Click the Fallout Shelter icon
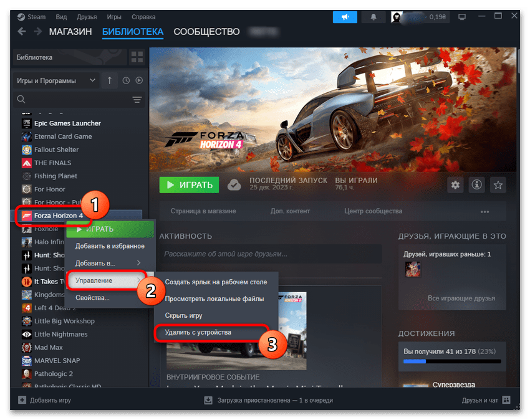 coord(27,150)
